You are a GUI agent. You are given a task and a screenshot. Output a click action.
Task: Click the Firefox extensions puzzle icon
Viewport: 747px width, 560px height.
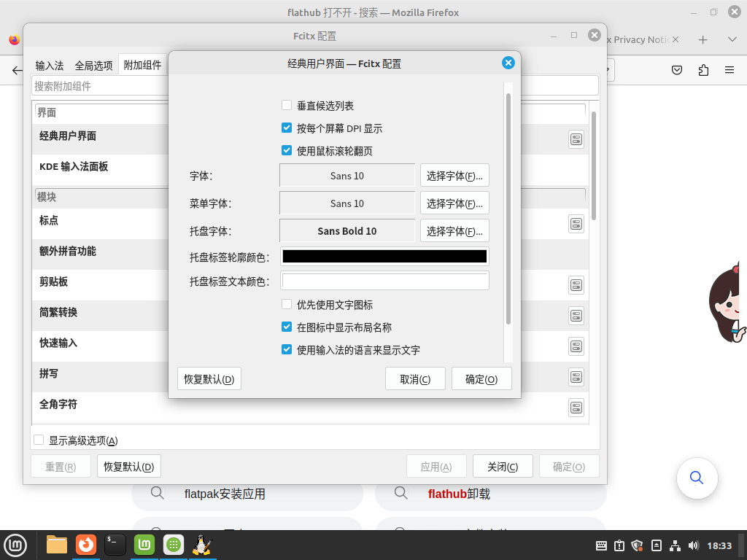tap(703, 70)
